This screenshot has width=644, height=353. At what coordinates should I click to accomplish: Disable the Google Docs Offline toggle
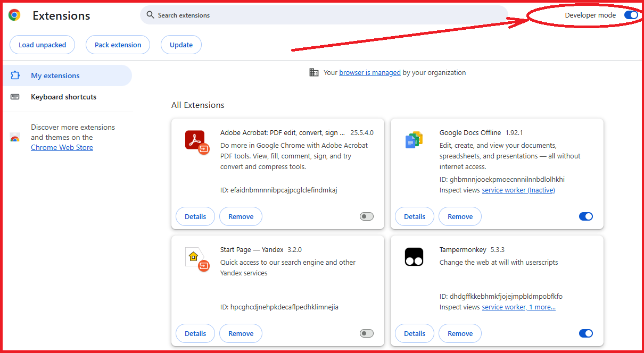[x=586, y=216]
